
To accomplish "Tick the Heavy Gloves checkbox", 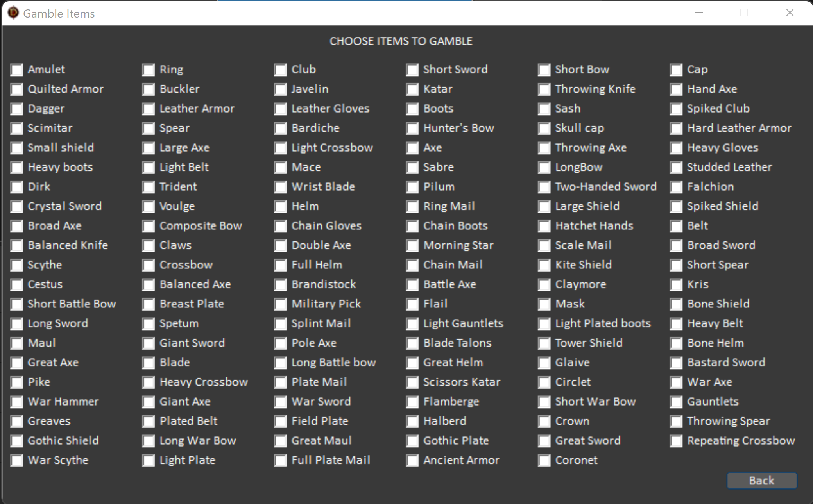I will 676,148.
